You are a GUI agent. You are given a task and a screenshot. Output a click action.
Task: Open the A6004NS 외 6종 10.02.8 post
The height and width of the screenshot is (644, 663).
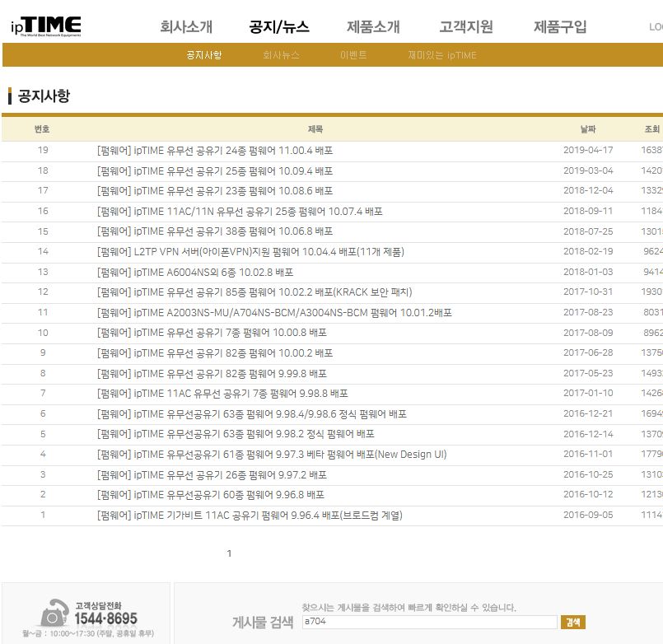click(195, 272)
